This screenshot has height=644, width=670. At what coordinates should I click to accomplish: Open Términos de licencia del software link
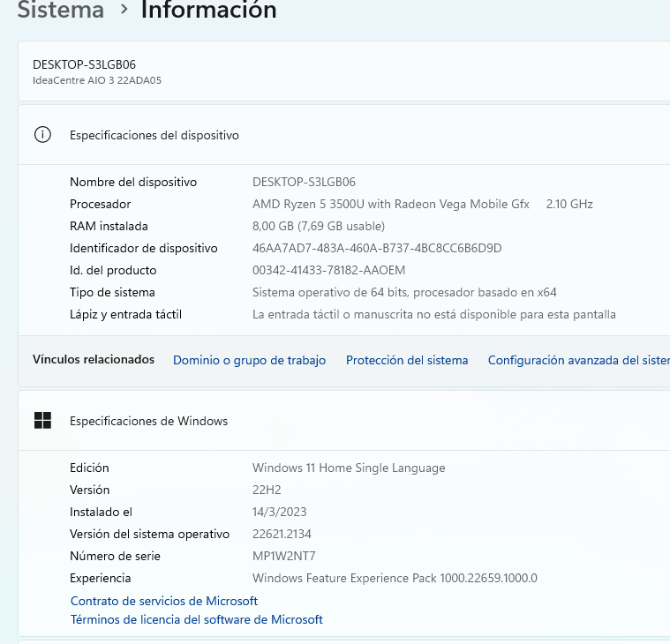point(197,619)
